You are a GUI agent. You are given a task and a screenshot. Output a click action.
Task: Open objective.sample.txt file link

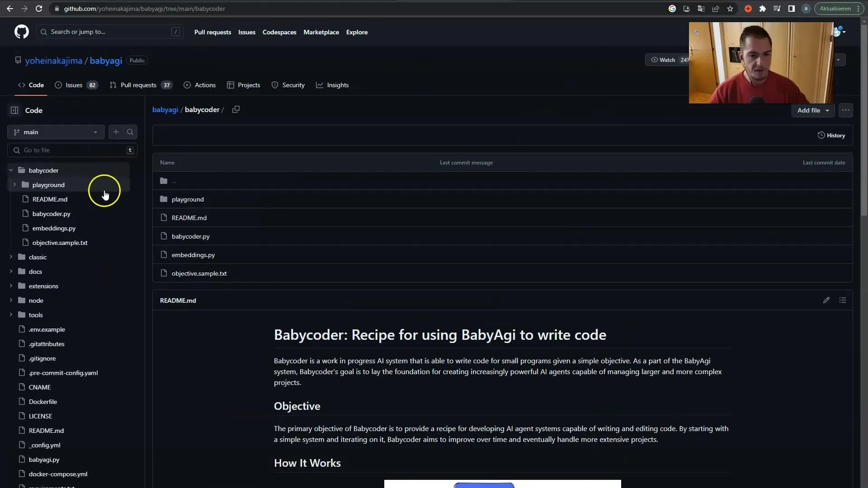[x=199, y=273]
